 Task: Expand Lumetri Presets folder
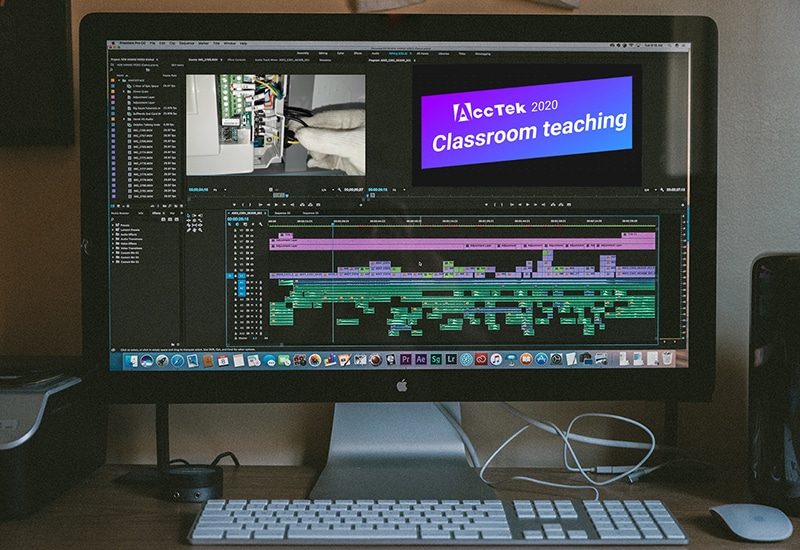click(x=113, y=230)
